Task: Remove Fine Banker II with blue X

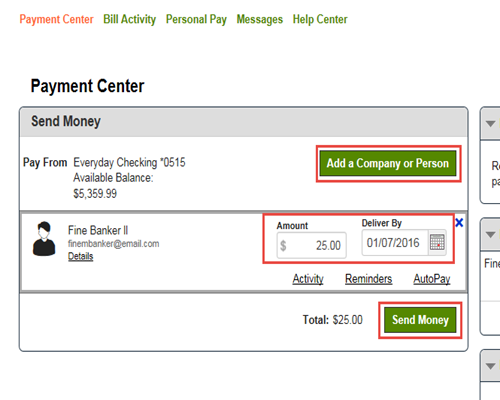Action: click(x=459, y=223)
